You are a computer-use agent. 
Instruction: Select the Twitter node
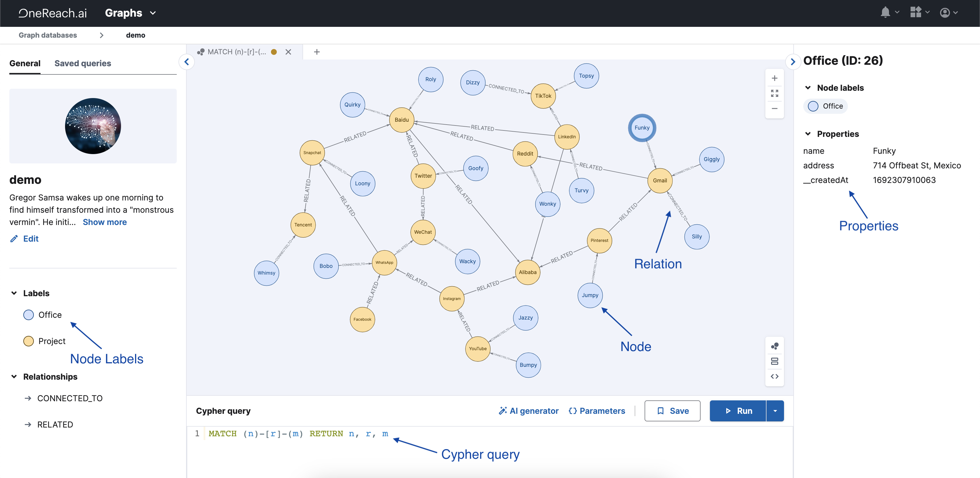(423, 176)
